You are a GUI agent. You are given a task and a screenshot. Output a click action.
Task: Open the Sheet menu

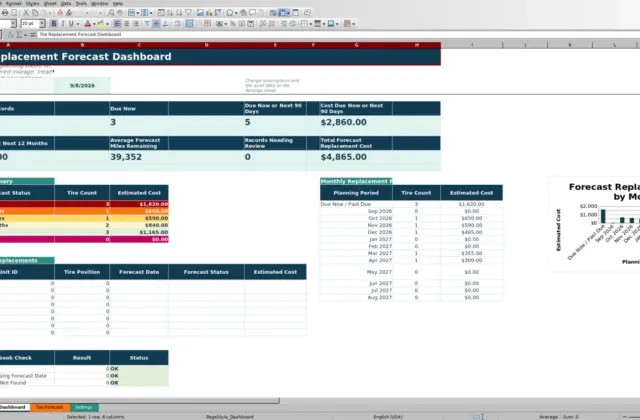click(x=50, y=3)
